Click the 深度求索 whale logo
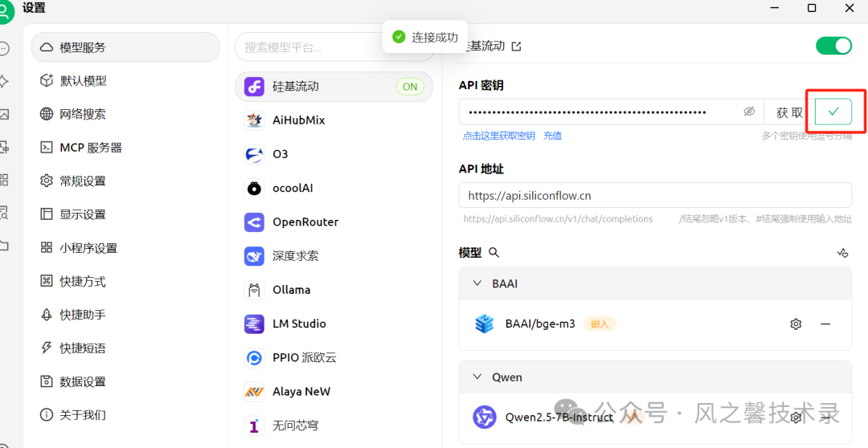The image size is (868, 448). 254,256
